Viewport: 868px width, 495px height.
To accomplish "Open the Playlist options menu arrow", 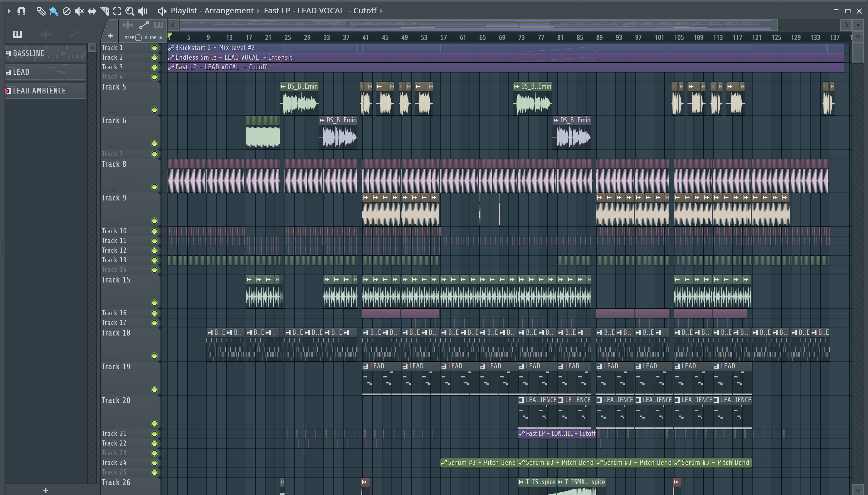I will (x=9, y=11).
